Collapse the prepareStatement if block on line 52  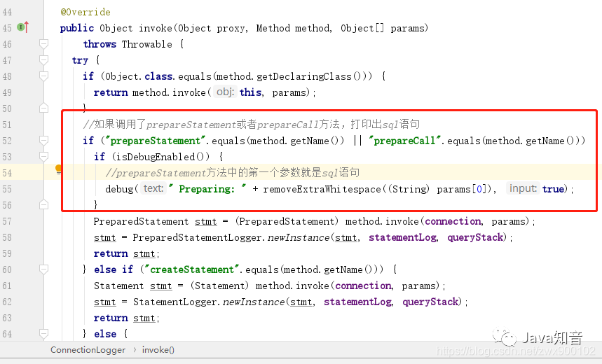tap(43, 141)
